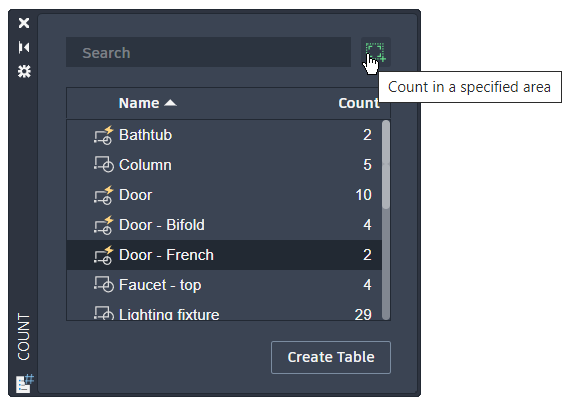Click the Column block icon
The width and height of the screenshot is (568, 403).
click(x=104, y=165)
